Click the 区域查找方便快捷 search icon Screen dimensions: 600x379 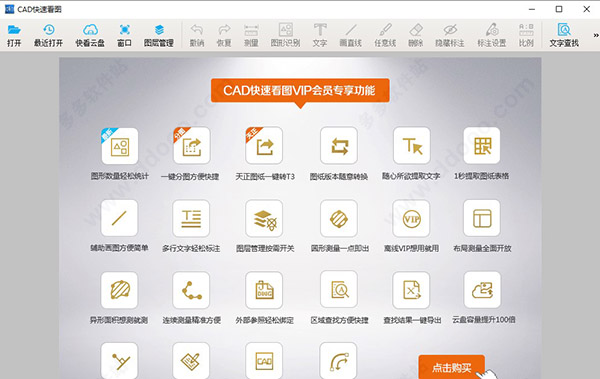coord(339,289)
